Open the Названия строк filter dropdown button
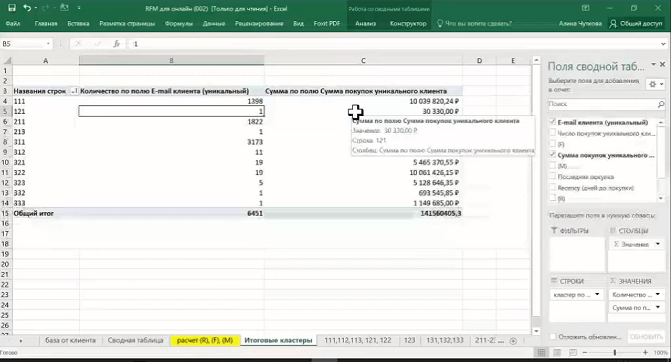This screenshot has width=671, height=362. 74,91
